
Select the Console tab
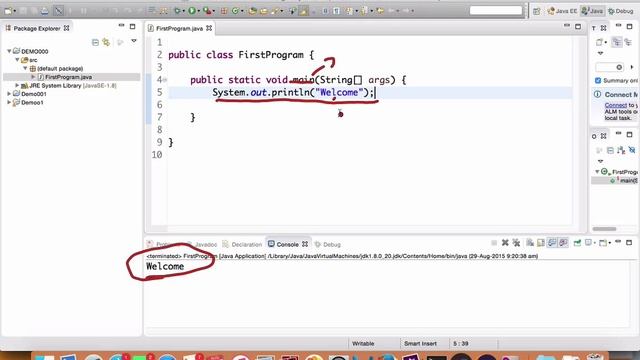pyautogui.click(x=288, y=244)
